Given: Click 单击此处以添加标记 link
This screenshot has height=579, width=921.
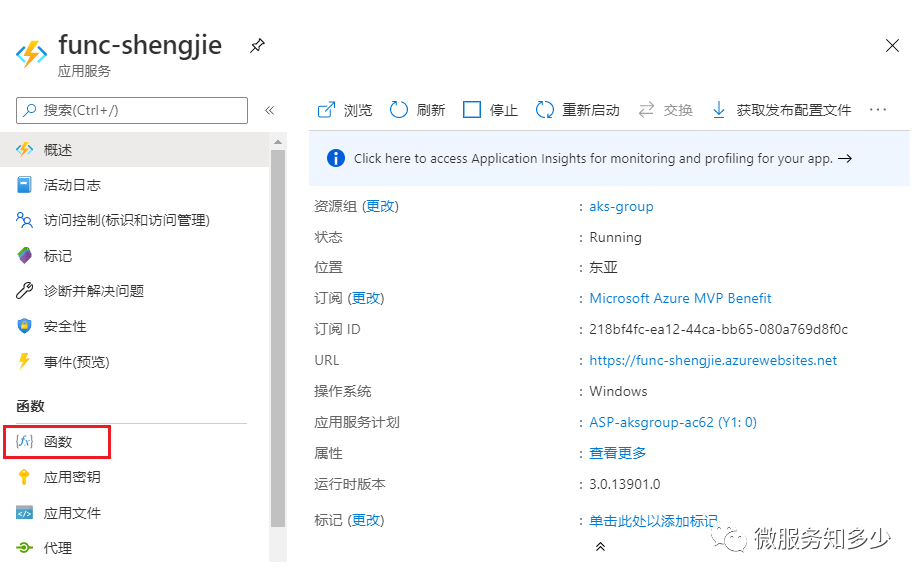Looking at the screenshot, I should pyautogui.click(x=653, y=521).
